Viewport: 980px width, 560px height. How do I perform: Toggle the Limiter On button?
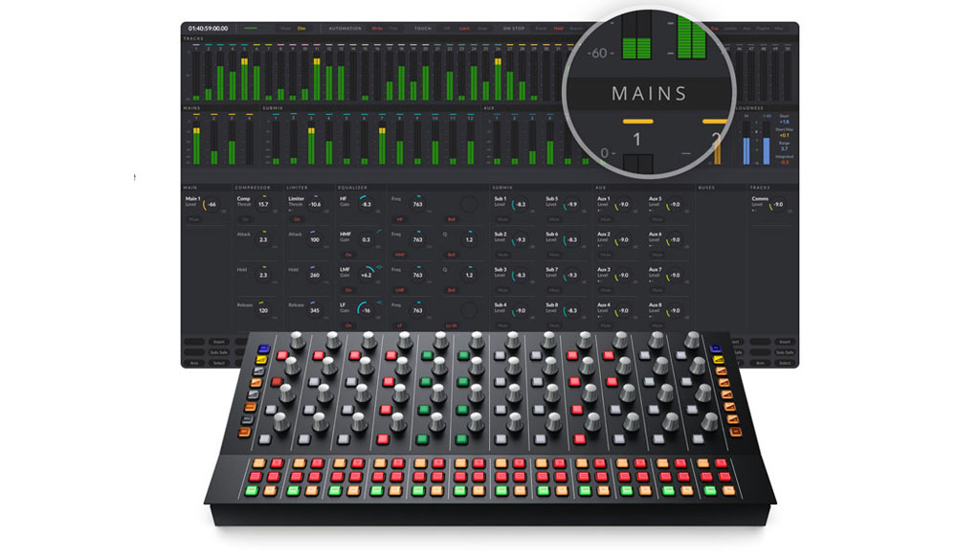click(297, 219)
